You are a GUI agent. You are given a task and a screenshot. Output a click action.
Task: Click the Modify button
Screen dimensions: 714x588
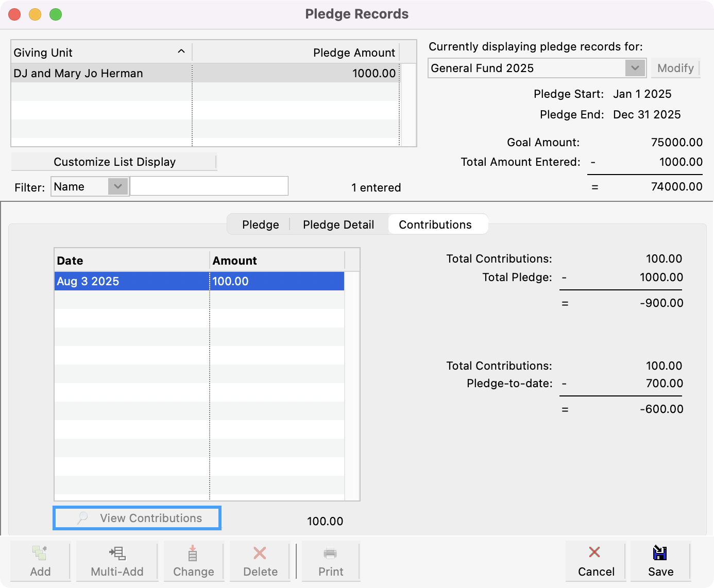(x=675, y=67)
